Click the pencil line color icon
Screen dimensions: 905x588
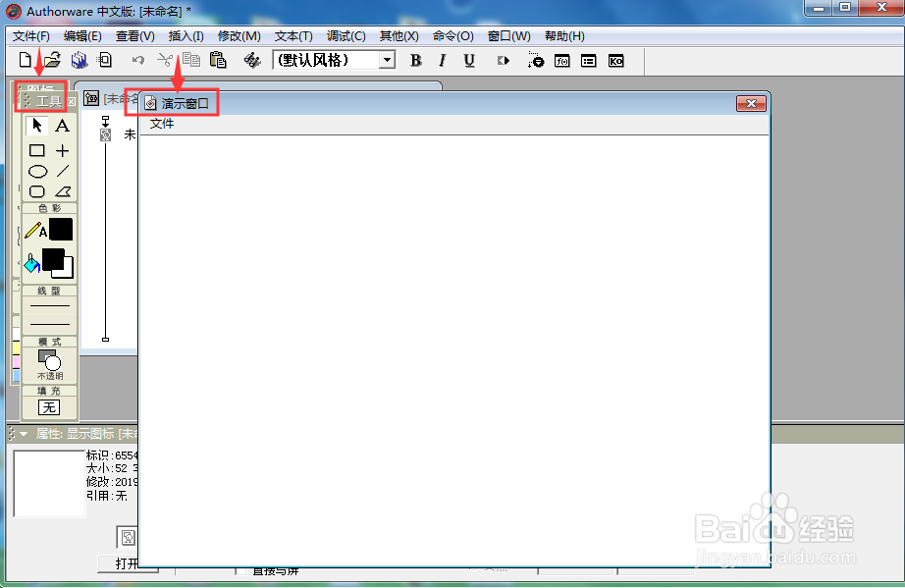33,231
